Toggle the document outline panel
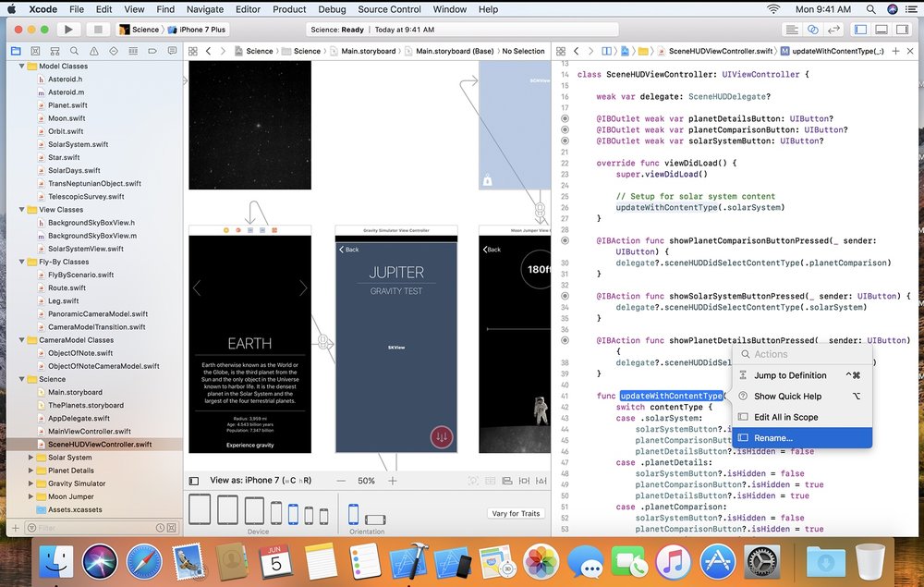Viewport: 924px width, 587px height. click(193, 481)
